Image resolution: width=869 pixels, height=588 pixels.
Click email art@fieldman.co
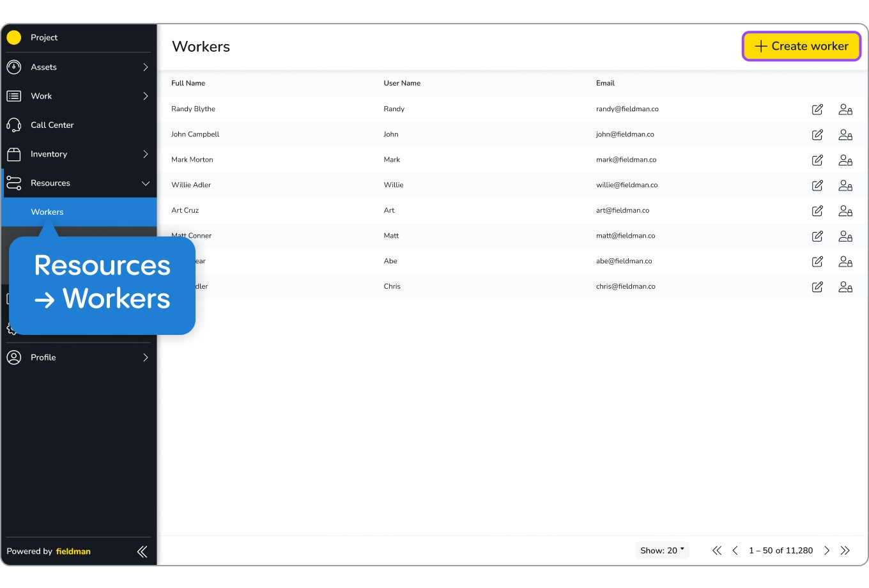[x=622, y=210]
